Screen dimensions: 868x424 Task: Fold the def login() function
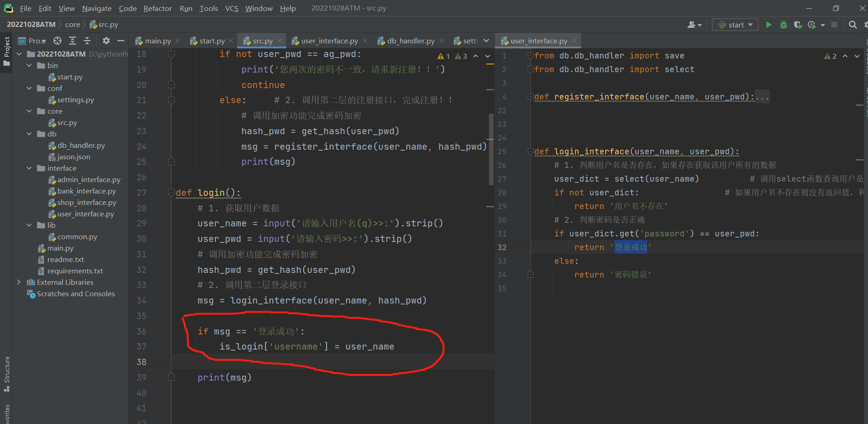172,193
